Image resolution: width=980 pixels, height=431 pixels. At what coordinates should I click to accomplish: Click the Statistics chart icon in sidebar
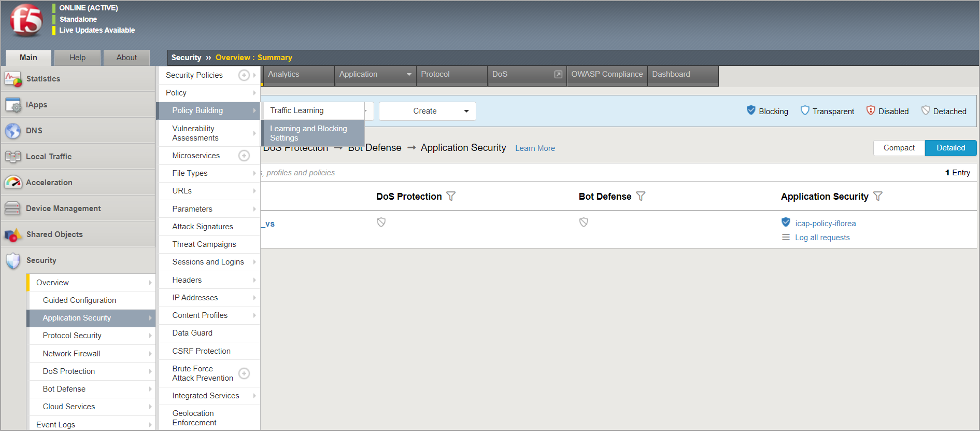point(13,79)
